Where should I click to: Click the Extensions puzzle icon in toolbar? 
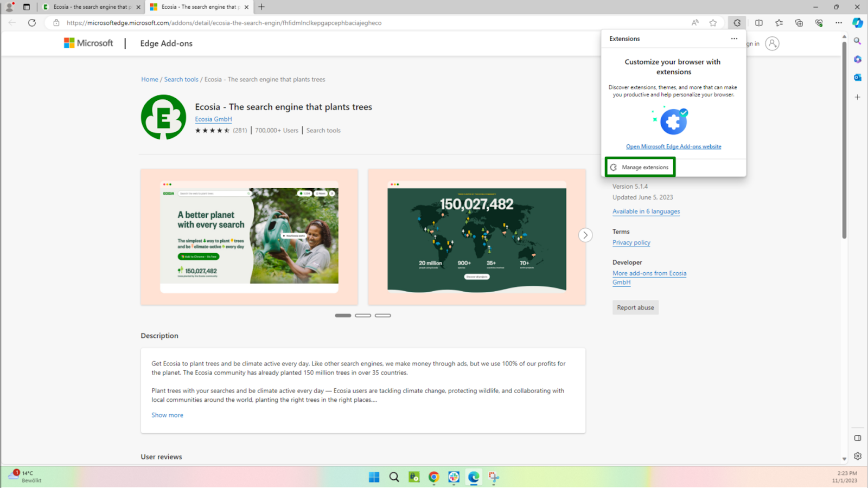737,23
